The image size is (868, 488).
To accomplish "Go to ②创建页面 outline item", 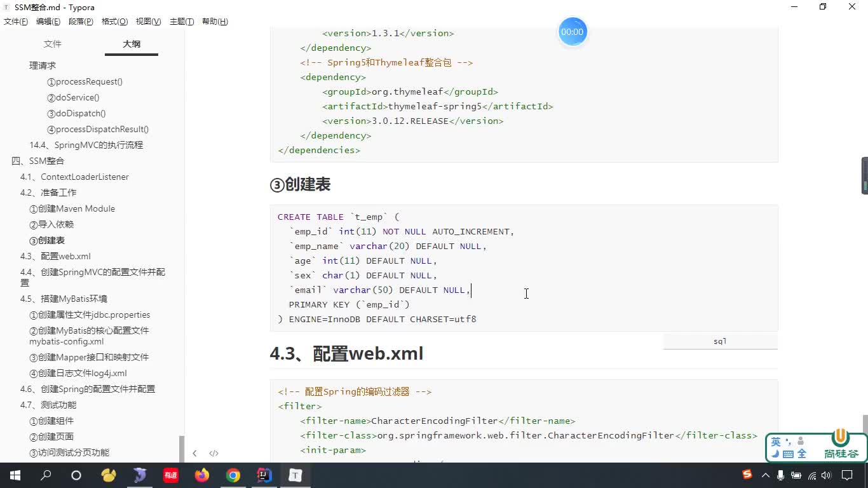I will coord(51,437).
